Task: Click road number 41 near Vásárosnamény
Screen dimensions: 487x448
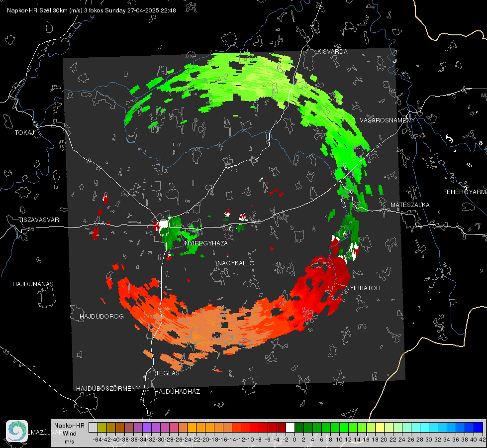Action: tap(378, 145)
